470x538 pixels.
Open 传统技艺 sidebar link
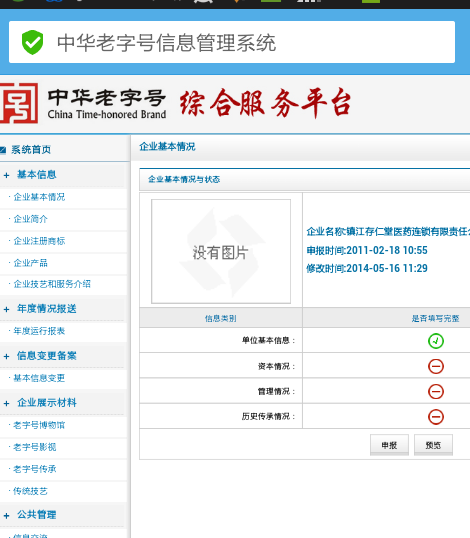(x=30, y=491)
